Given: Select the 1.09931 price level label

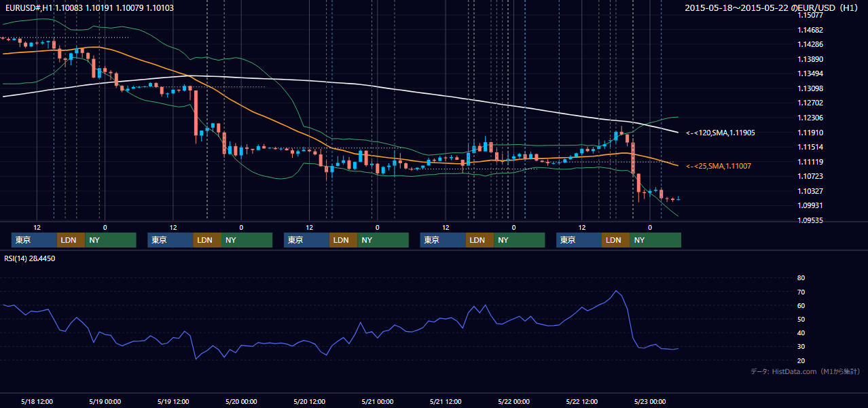Looking at the screenshot, I should click(810, 205).
